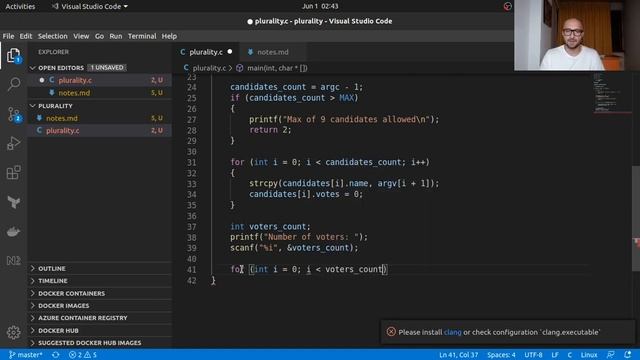Click the editor vertical scrollbar
This screenshot has width=640, height=360.
[x=636, y=218]
